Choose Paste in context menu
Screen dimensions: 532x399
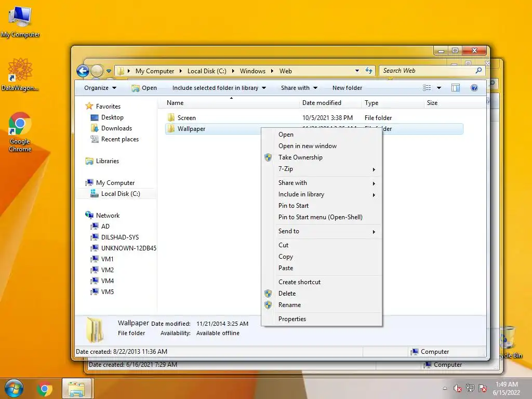[x=322, y=268]
